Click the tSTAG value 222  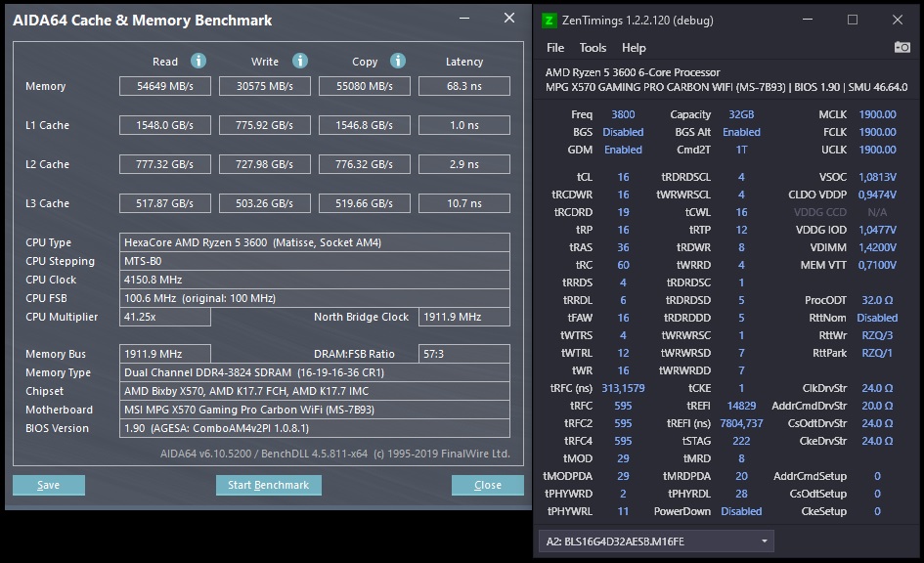click(x=741, y=441)
